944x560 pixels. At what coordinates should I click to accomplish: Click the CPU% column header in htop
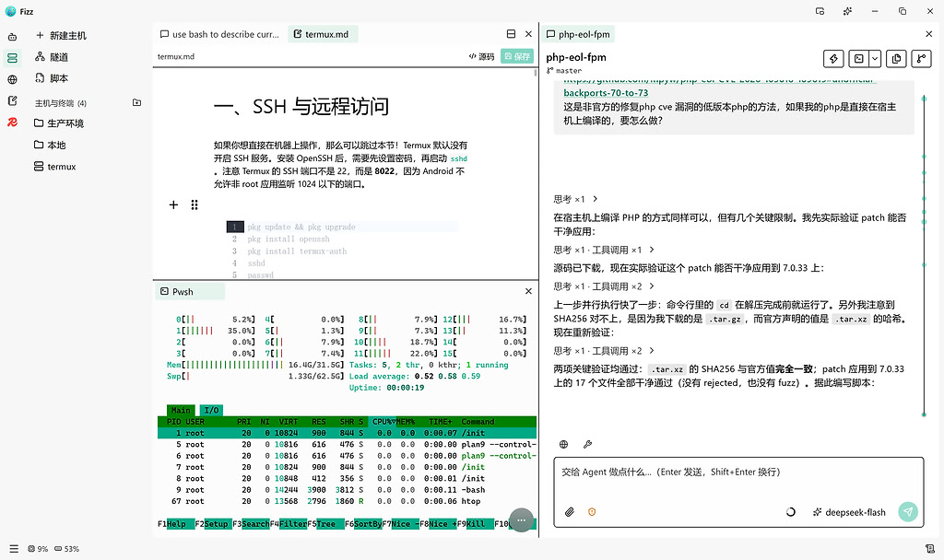click(383, 422)
